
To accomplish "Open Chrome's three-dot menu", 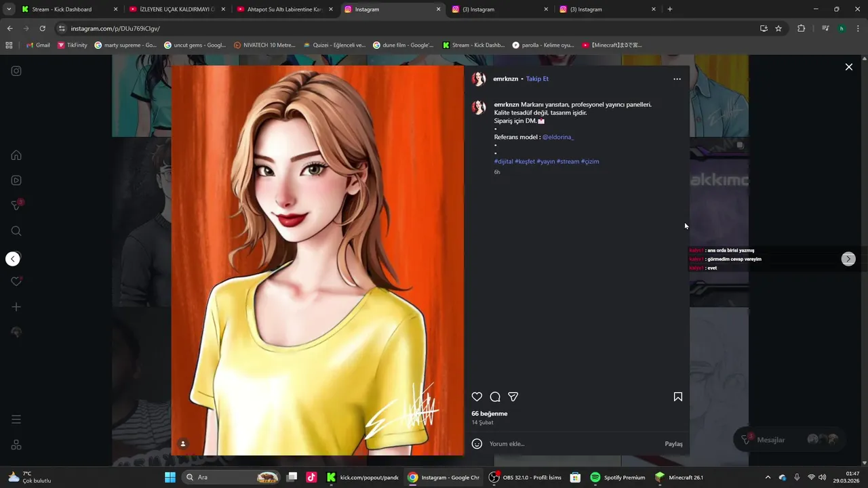I will click(x=858, y=28).
